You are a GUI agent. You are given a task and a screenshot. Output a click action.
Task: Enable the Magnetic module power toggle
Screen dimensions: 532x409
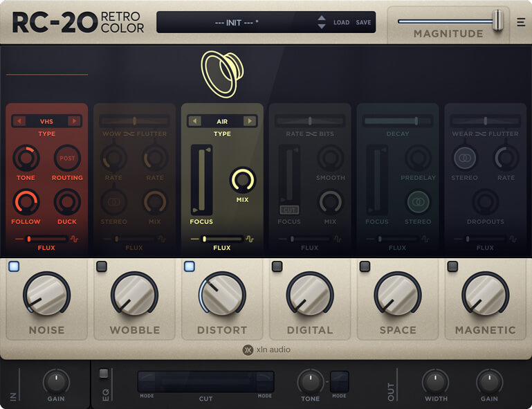point(452,266)
